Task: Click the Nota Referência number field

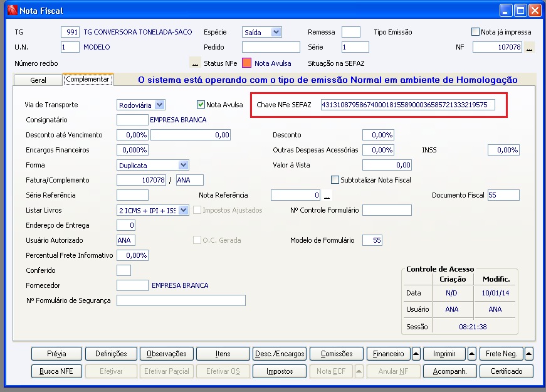Action: (295, 195)
